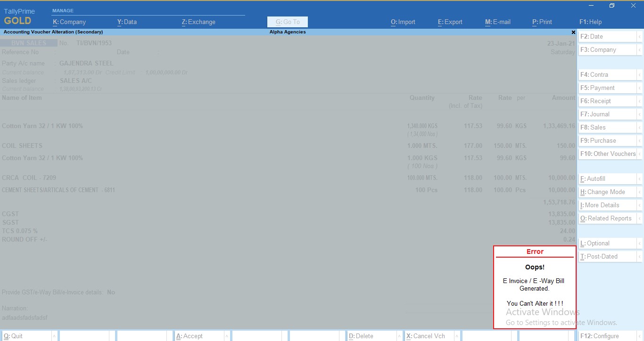
Task: Open the Y: Data menu
Action: 126,22
